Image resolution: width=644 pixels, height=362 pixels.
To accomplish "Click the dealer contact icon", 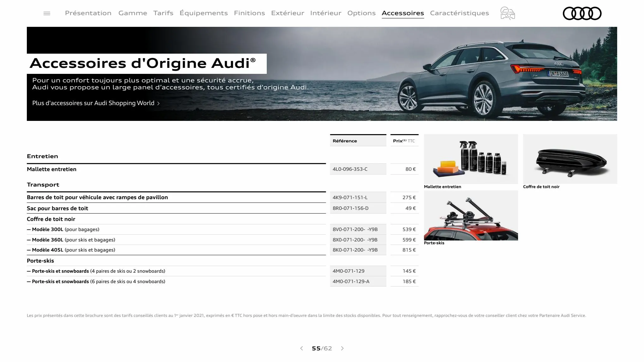I will (x=508, y=13).
